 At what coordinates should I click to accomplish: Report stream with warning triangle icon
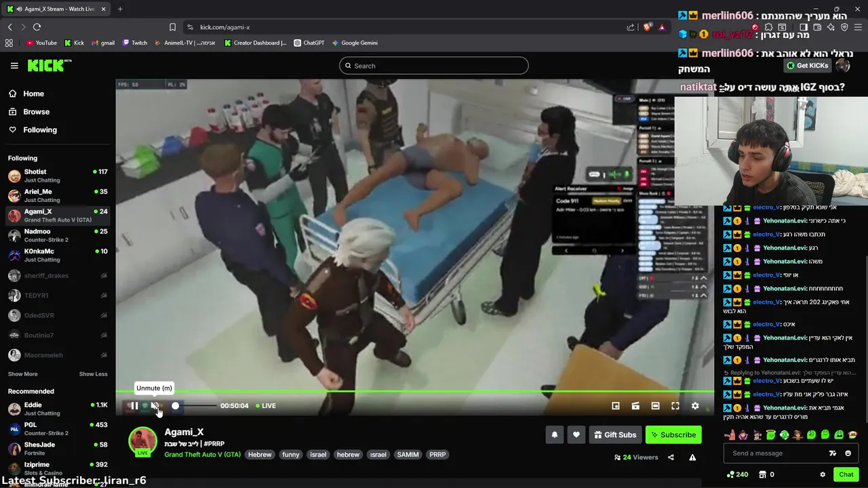tap(692, 457)
